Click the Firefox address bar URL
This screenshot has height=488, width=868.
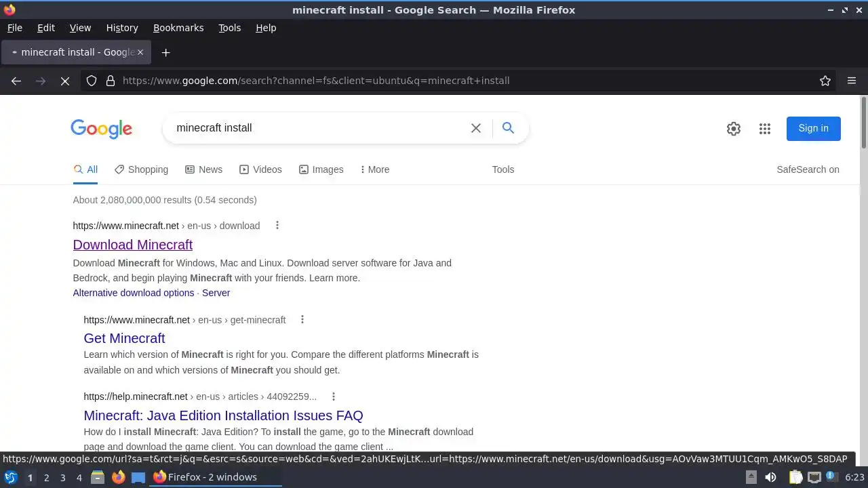[x=316, y=81]
